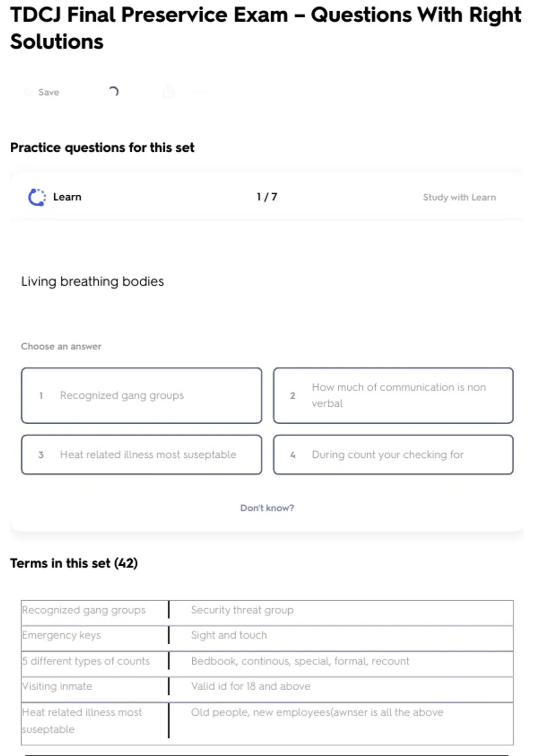Select answer 'How much of communication is non verbal'
The width and height of the screenshot is (534, 756).
(x=393, y=395)
